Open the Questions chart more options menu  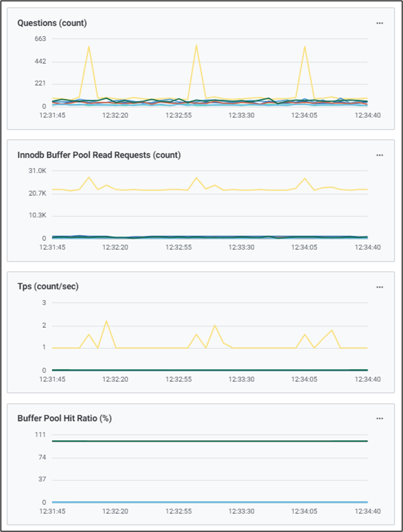[x=379, y=23]
